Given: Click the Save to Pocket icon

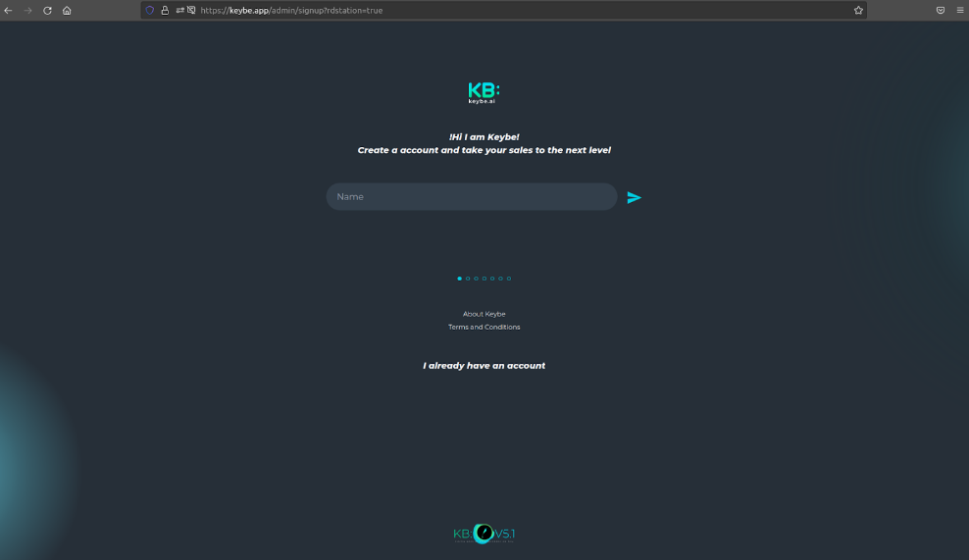Looking at the screenshot, I should 940,10.
